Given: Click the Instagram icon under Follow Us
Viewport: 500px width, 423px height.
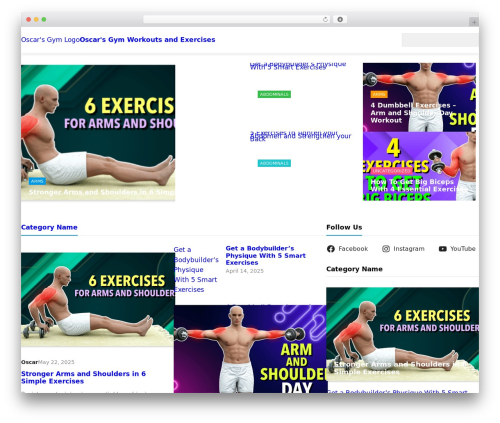Looking at the screenshot, I should [386, 249].
